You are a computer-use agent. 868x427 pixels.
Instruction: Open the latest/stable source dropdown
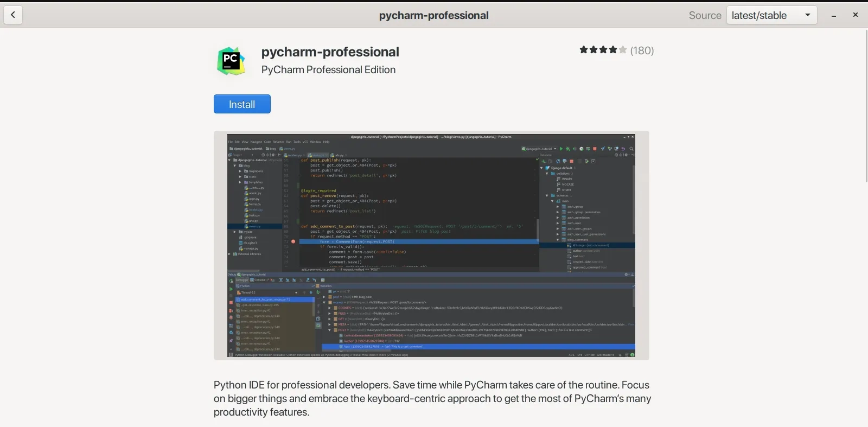pos(772,15)
